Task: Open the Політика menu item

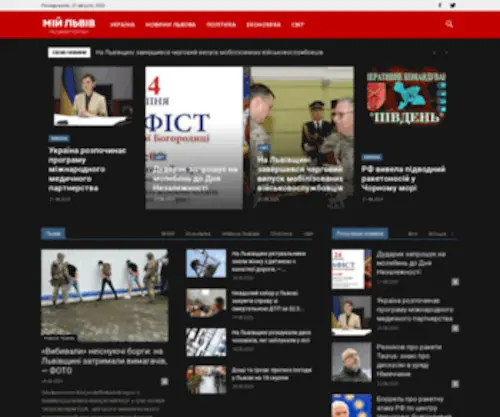Action: click(x=221, y=25)
